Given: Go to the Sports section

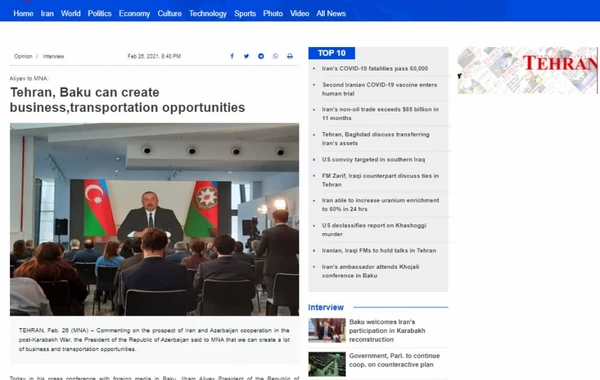Looking at the screenshot, I should pyautogui.click(x=245, y=13).
